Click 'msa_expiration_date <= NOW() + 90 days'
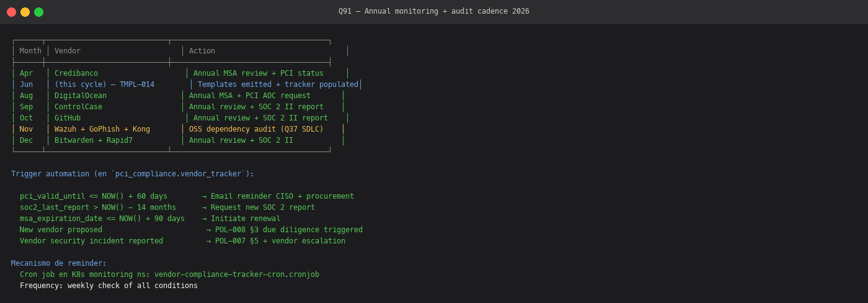 pos(102,219)
